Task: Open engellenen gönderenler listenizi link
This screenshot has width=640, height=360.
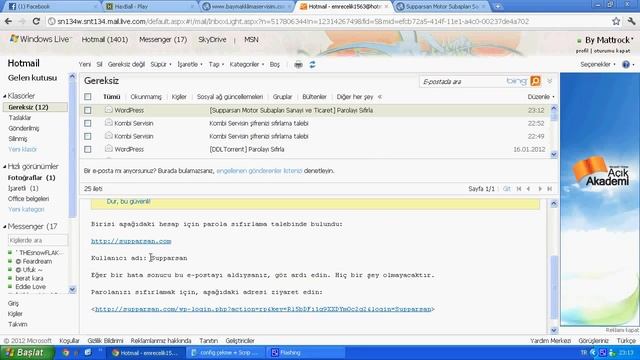Action: click(259, 171)
